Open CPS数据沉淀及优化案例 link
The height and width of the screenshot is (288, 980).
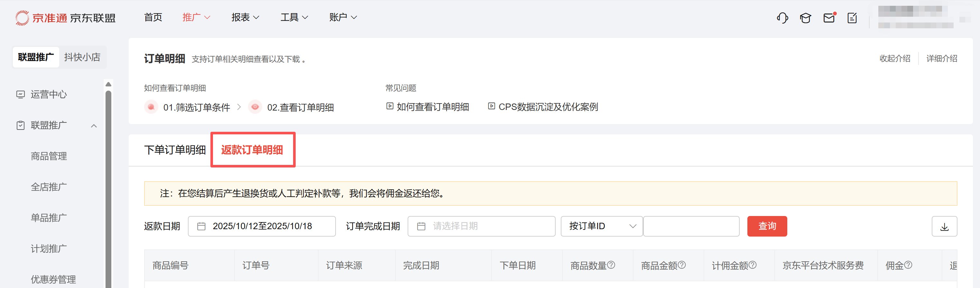click(x=548, y=107)
